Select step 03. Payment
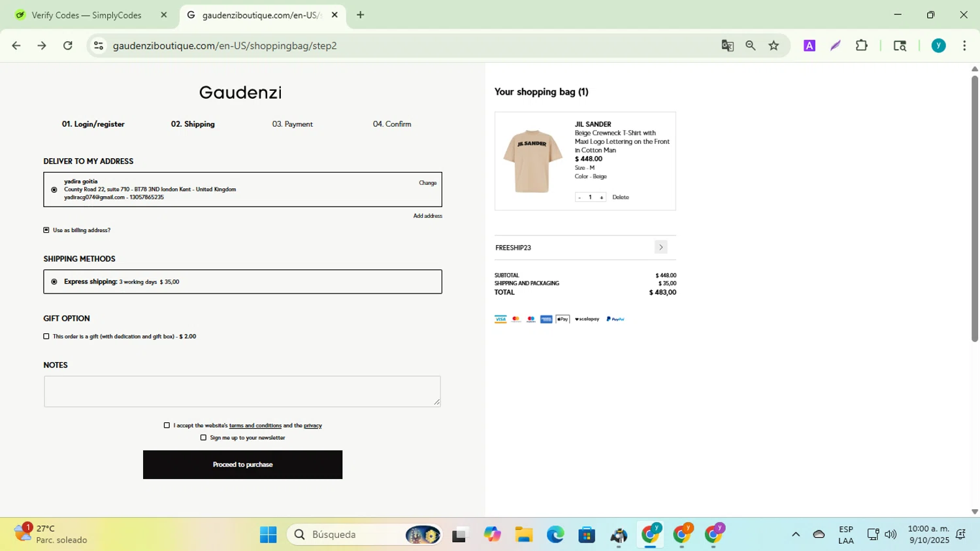Image resolution: width=980 pixels, height=551 pixels. pyautogui.click(x=293, y=124)
